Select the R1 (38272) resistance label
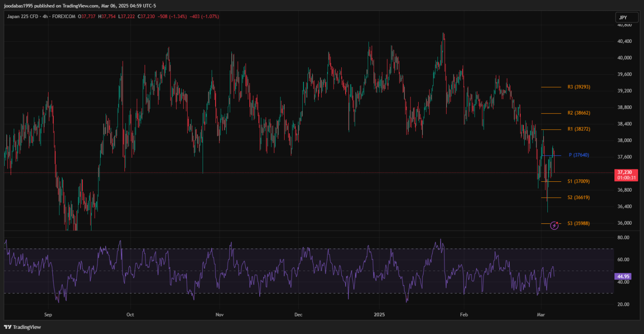This screenshot has height=334, width=644. (578, 129)
